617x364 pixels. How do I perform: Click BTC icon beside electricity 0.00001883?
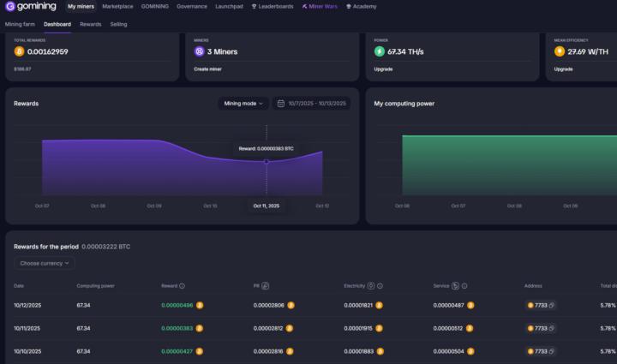tap(380, 352)
